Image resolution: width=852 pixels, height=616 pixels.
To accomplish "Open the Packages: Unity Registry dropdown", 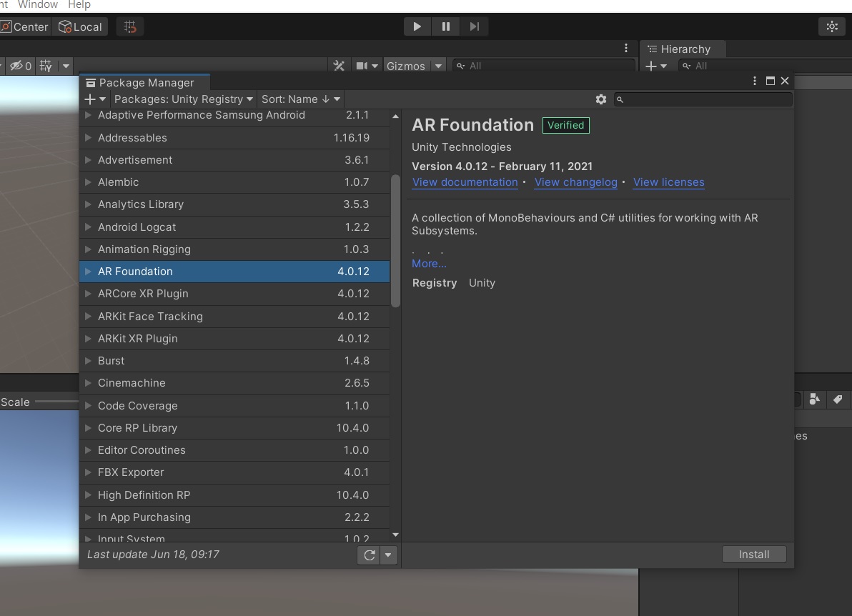I will coord(184,99).
